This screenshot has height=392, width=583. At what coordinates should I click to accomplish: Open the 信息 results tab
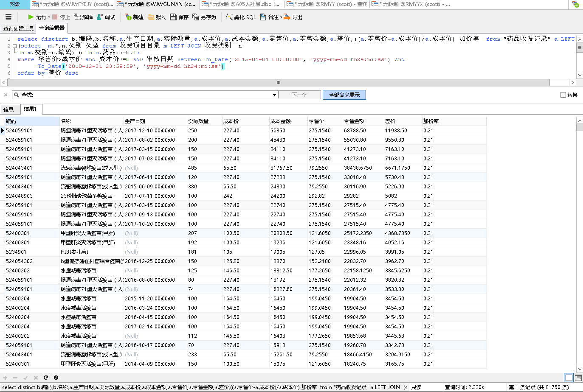pos(8,109)
